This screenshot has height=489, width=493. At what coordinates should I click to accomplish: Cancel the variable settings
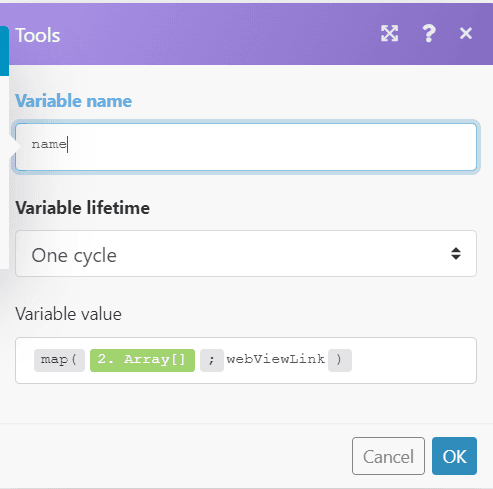[x=388, y=456]
